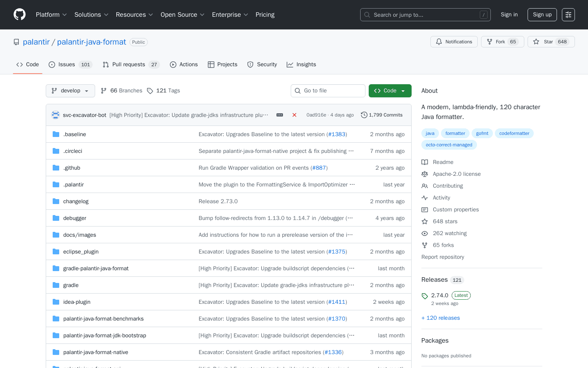View the 262 watching link
The height and width of the screenshot is (368, 588).
444,233
